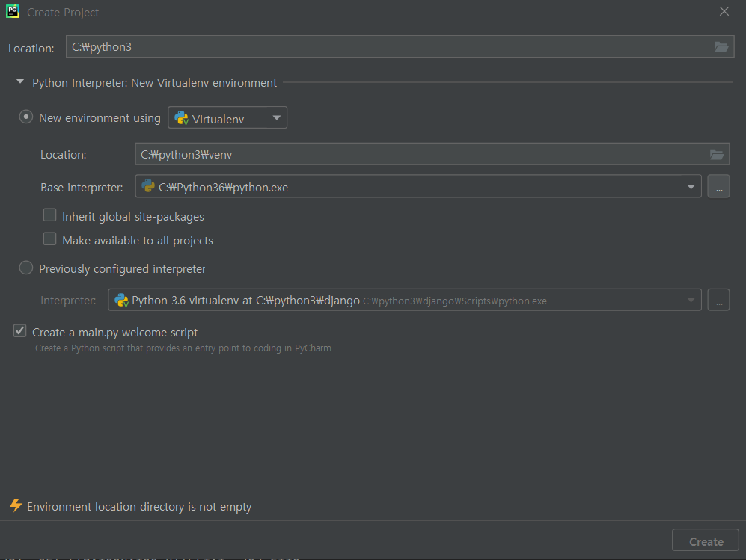Enable Inherit global site-packages checkbox
This screenshot has width=746, height=560.
[x=49, y=215]
